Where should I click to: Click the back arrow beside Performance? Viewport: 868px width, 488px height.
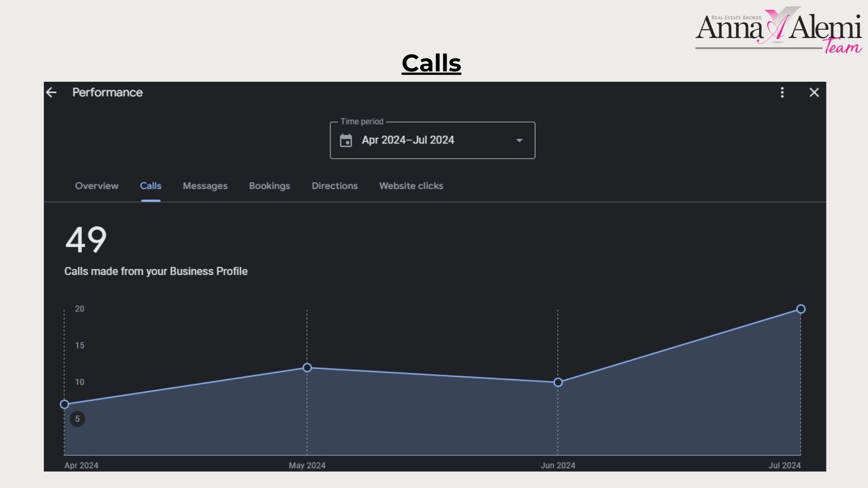click(52, 93)
